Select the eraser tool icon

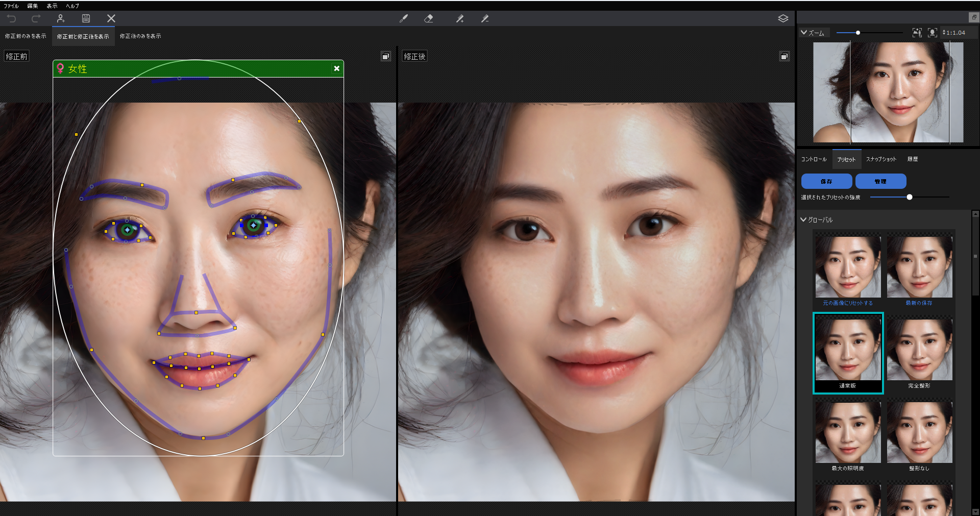coord(429,19)
